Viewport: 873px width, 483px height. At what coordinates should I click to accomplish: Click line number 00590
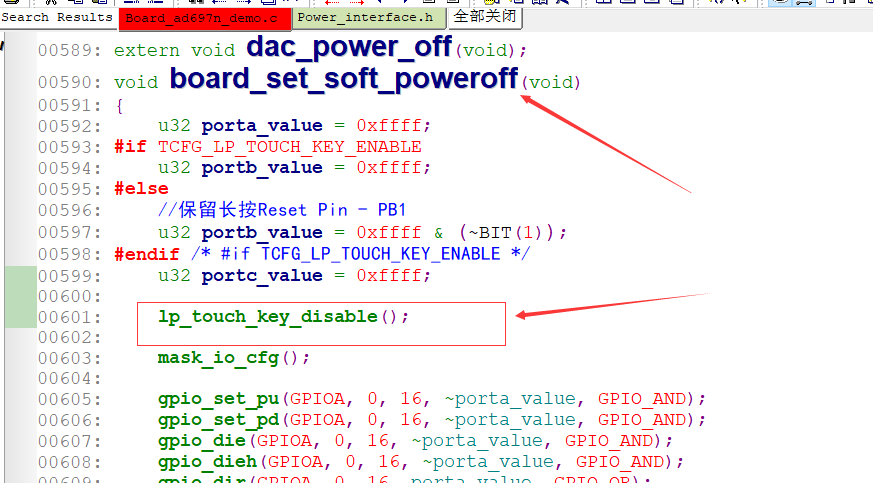70,82
